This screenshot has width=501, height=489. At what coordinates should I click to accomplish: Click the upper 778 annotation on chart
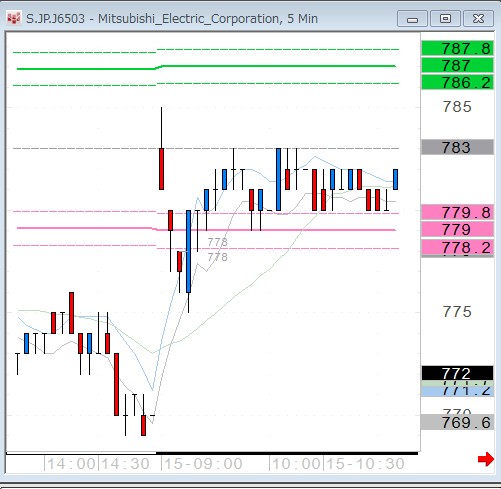click(217, 242)
